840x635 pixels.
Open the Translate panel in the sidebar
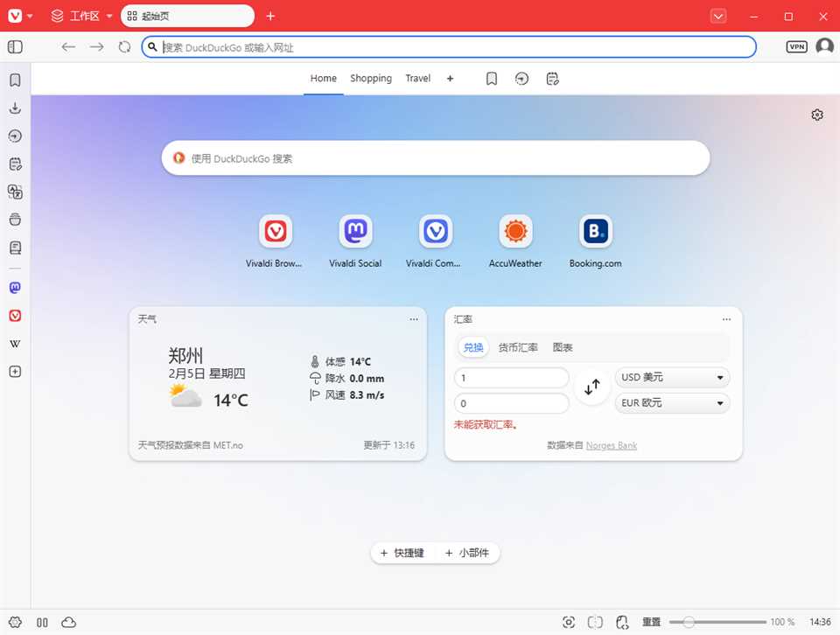pyautogui.click(x=15, y=192)
